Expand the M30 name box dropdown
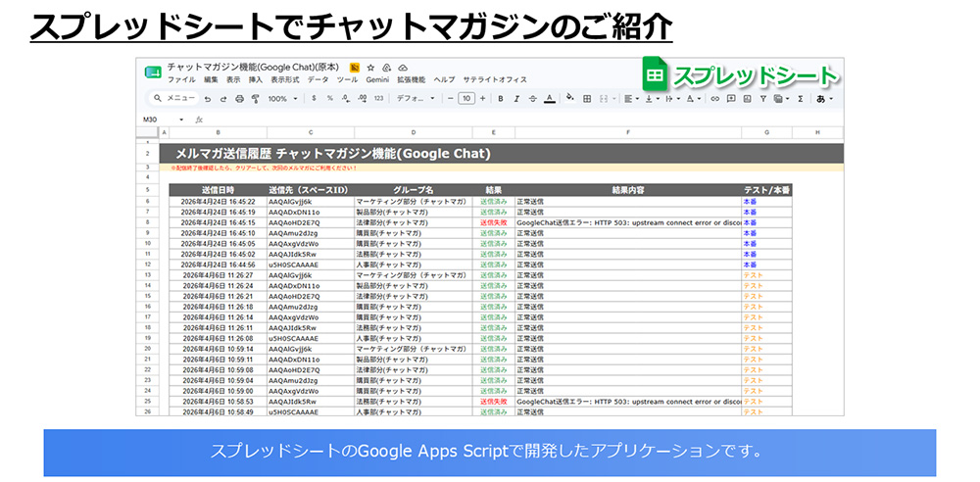The height and width of the screenshot is (482, 980). point(181,120)
